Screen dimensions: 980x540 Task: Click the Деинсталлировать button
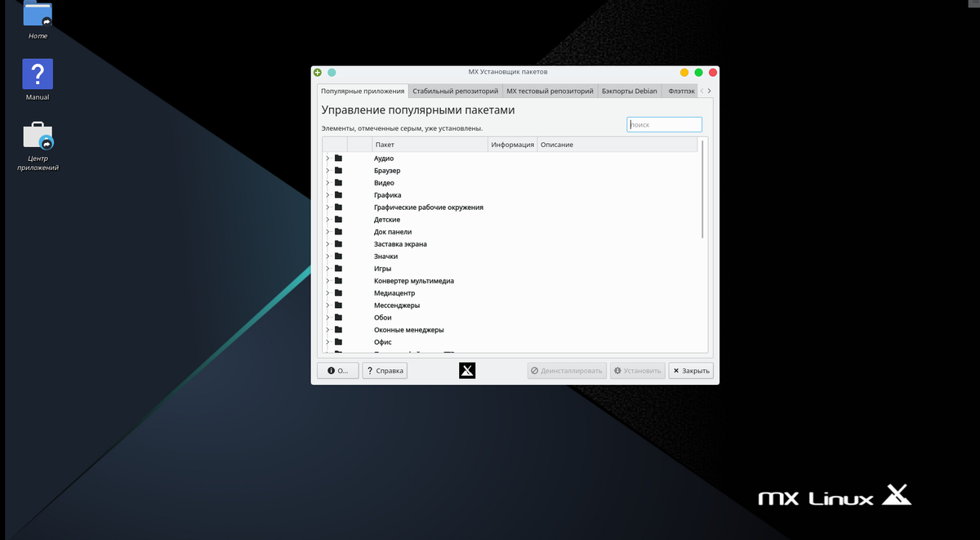click(567, 371)
